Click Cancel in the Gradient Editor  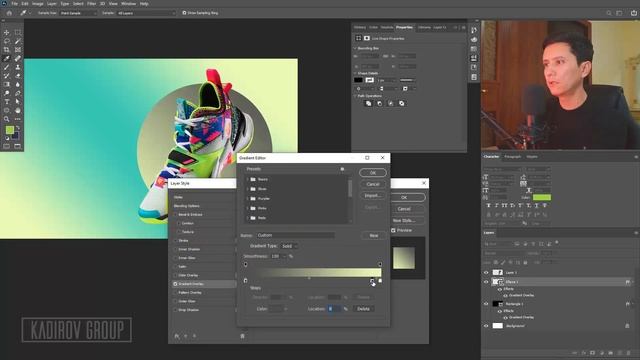(x=373, y=184)
